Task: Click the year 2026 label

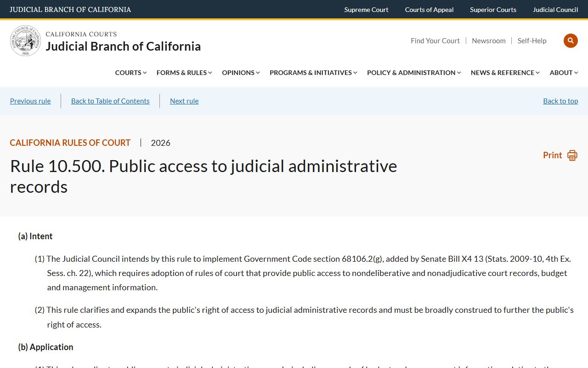Action: pos(161,143)
